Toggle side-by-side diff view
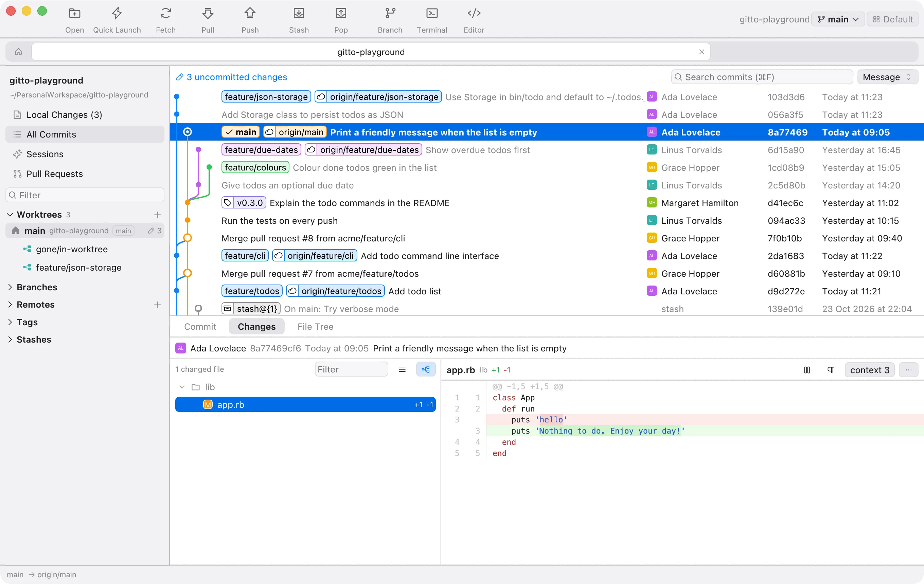924x584 pixels. click(807, 370)
